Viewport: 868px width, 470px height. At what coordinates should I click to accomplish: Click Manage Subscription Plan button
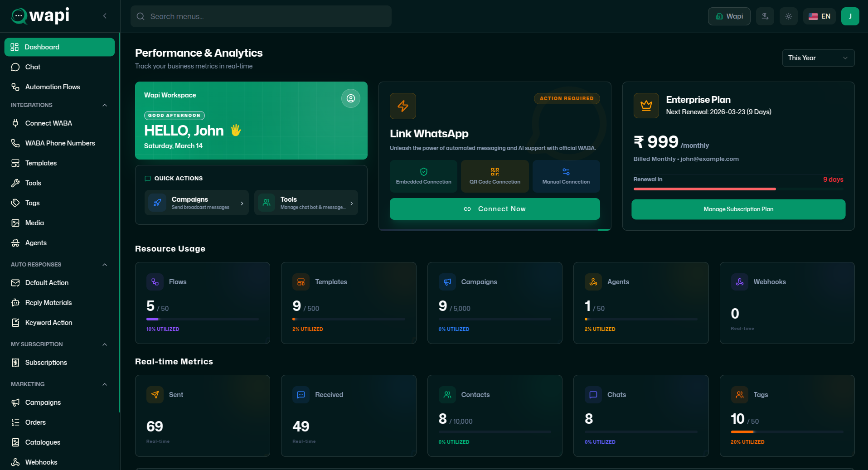738,209
